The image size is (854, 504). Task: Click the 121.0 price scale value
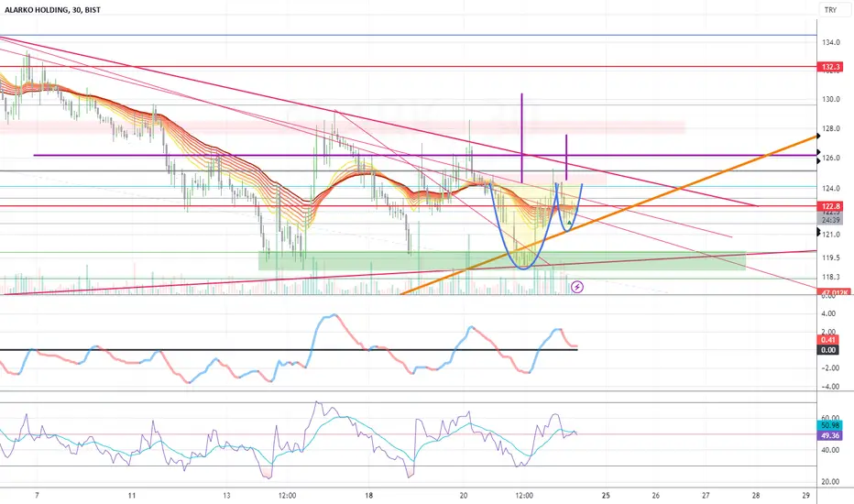[x=831, y=235]
